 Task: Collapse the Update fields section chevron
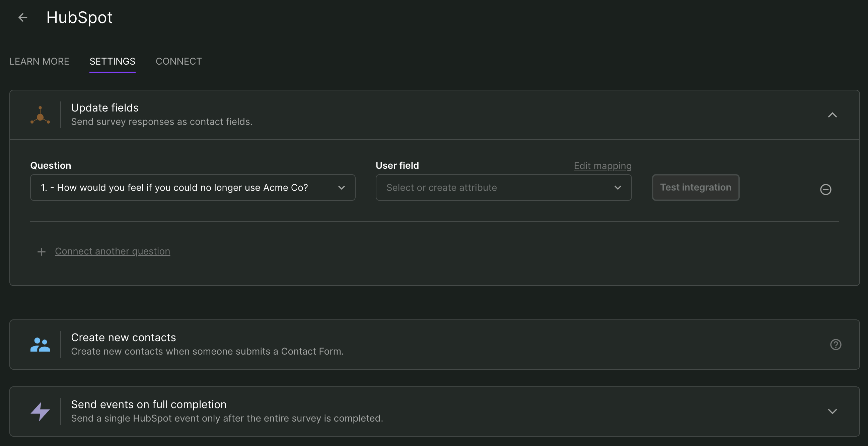click(832, 115)
